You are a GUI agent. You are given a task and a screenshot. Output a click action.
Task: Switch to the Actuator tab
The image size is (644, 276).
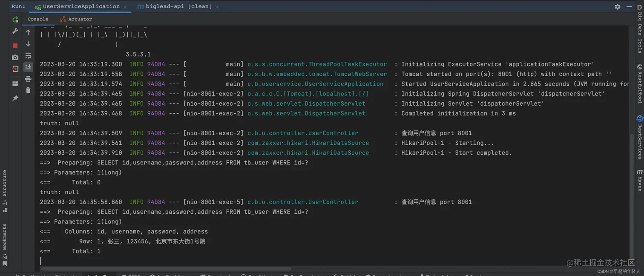[x=76, y=19]
